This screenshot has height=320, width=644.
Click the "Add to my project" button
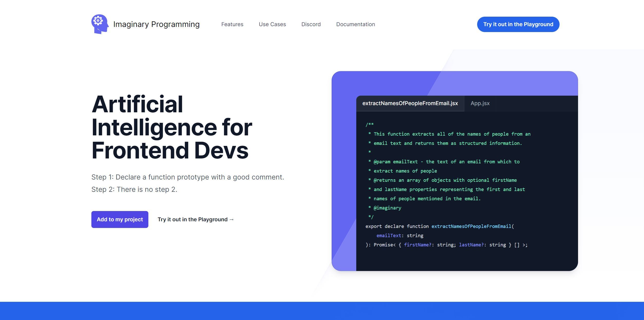tap(120, 219)
